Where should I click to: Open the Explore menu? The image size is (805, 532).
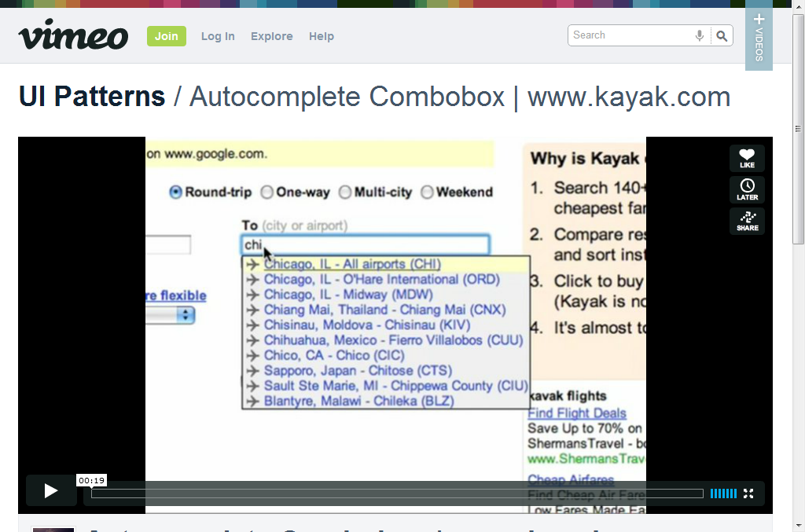click(271, 36)
